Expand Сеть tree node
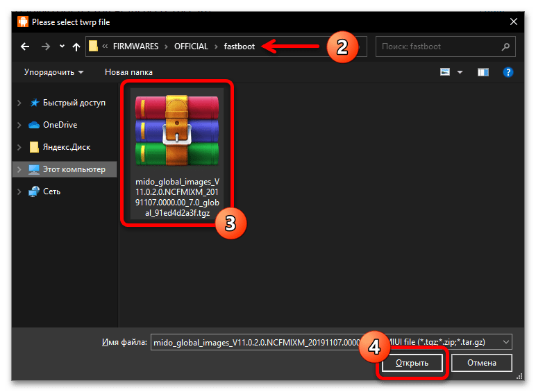536x392 pixels. tap(19, 191)
